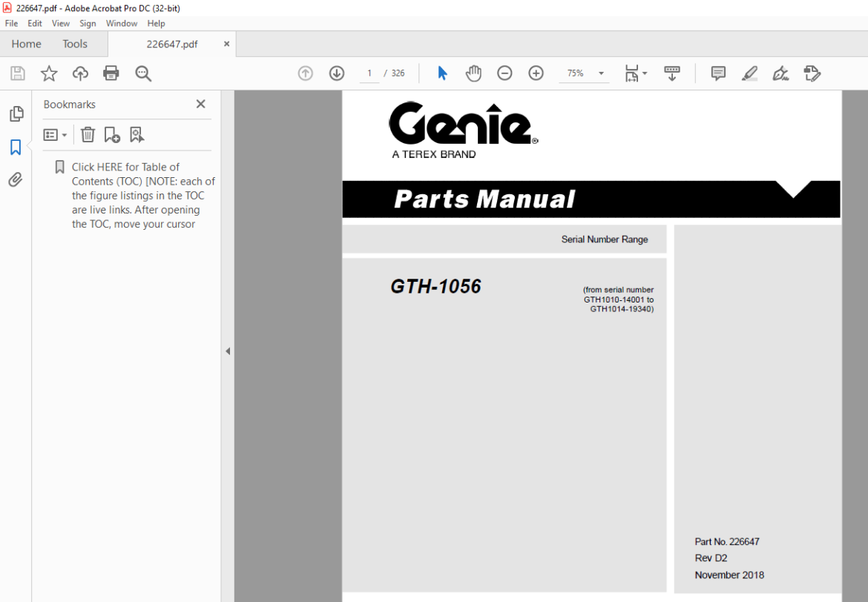Select the arrow selection tool
Viewport: 868px width, 602px height.
[x=441, y=73]
